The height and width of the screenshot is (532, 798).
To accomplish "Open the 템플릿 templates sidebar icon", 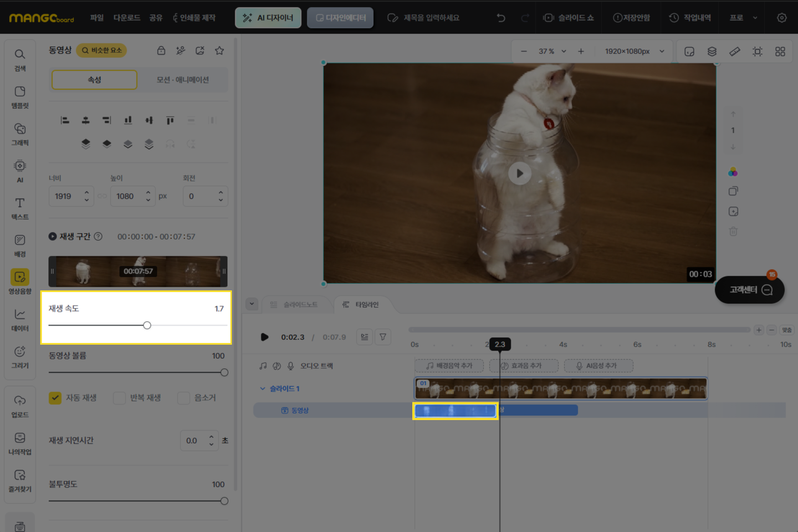I will (20, 97).
